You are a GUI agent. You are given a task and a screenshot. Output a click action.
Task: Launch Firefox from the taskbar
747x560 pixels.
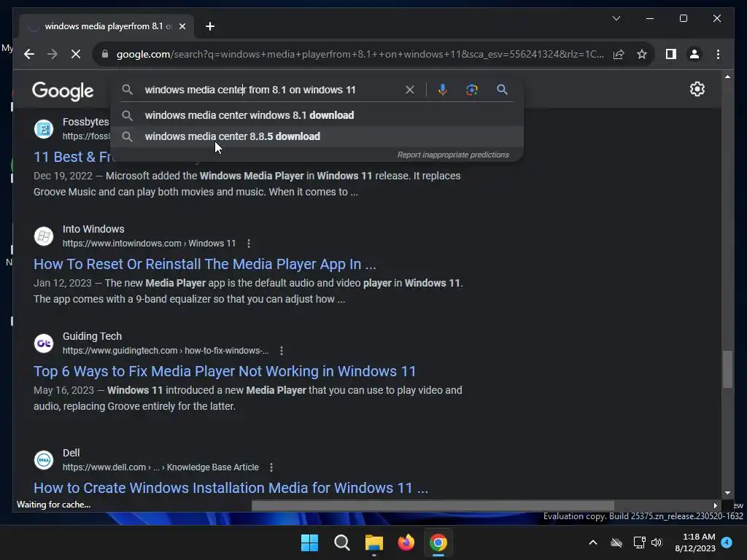tap(406, 542)
